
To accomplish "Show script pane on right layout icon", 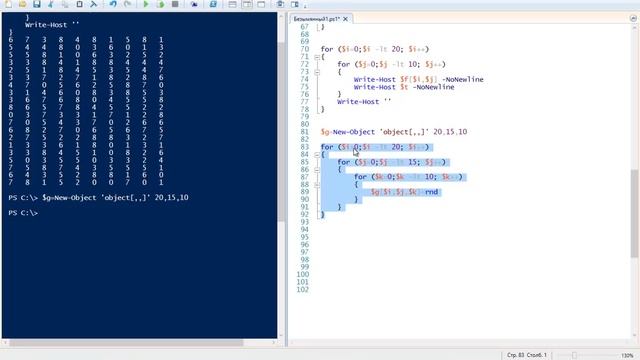I will point(247,4).
